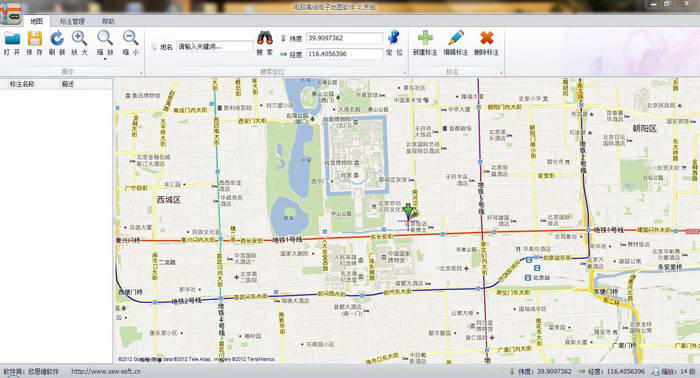Screen dimensions: 700x378
Task: Sort by the 标注名称 column header
Action: click(x=22, y=84)
